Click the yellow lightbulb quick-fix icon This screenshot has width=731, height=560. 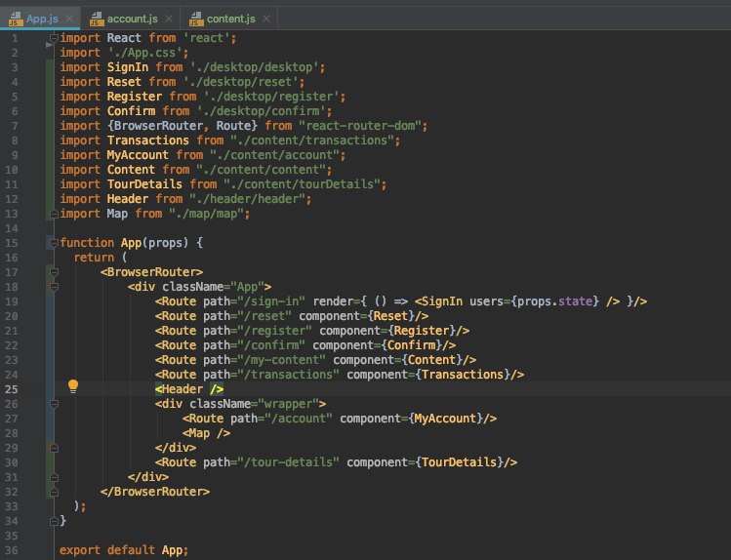pos(73,386)
